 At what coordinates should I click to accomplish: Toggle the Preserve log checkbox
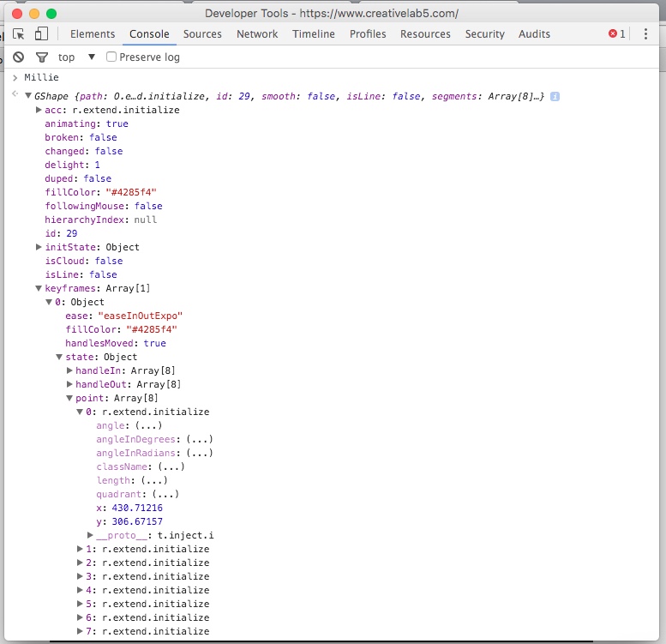[111, 57]
